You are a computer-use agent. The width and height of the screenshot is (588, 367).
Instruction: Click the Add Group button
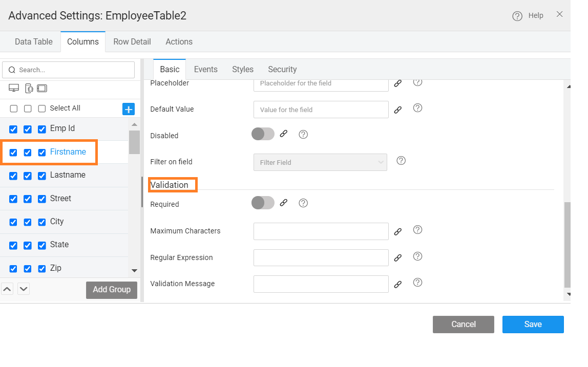point(111,290)
